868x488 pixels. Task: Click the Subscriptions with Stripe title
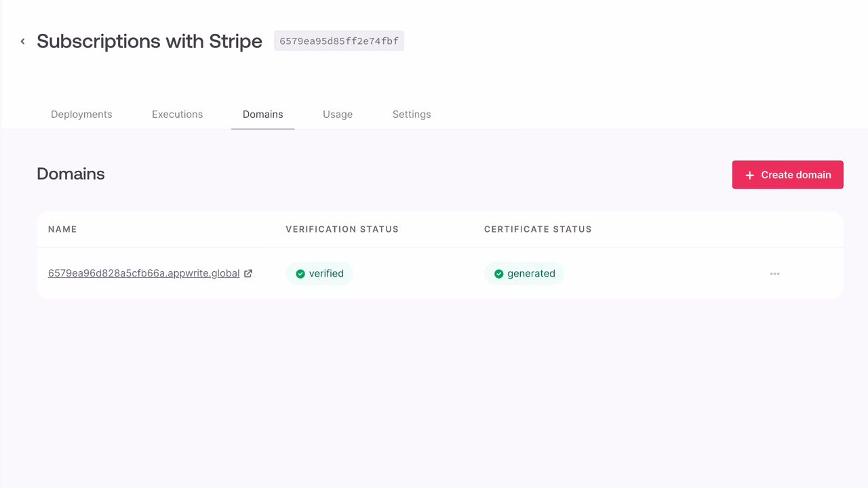(150, 41)
